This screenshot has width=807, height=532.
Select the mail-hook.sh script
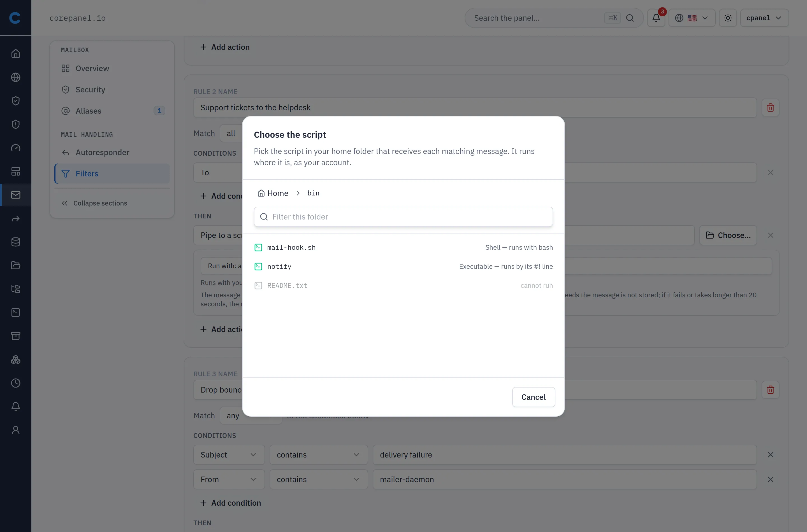pyautogui.click(x=403, y=247)
